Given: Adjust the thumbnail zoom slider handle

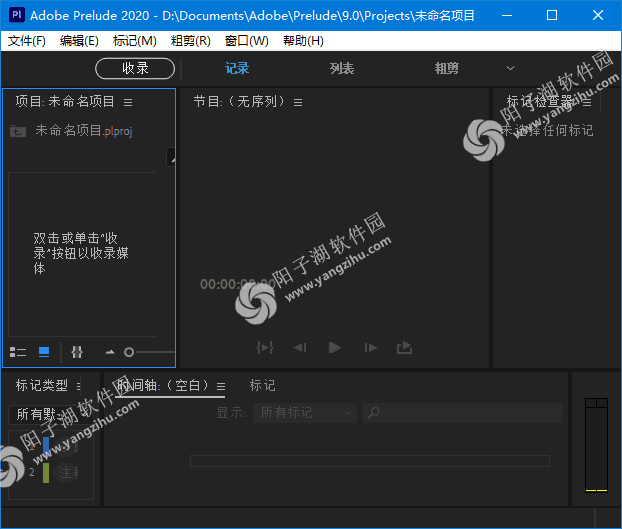Looking at the screenshot, I should click(129, 352).
